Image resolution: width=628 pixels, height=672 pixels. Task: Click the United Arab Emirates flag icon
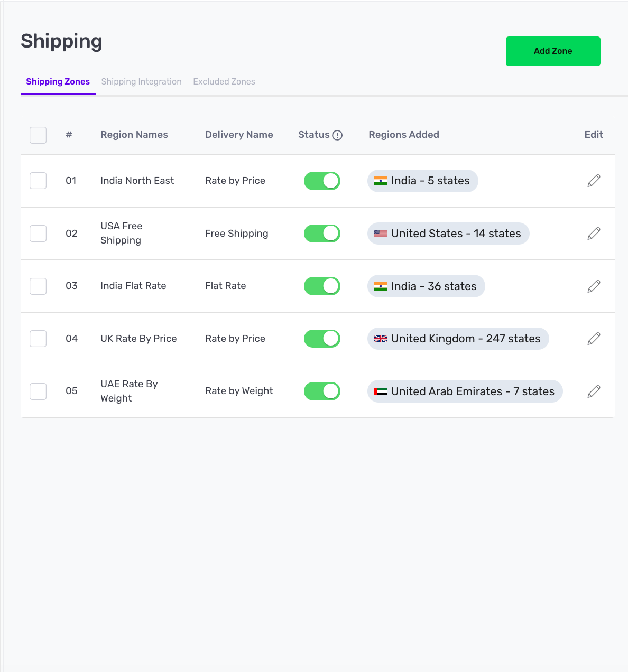[x=381, y=391]
